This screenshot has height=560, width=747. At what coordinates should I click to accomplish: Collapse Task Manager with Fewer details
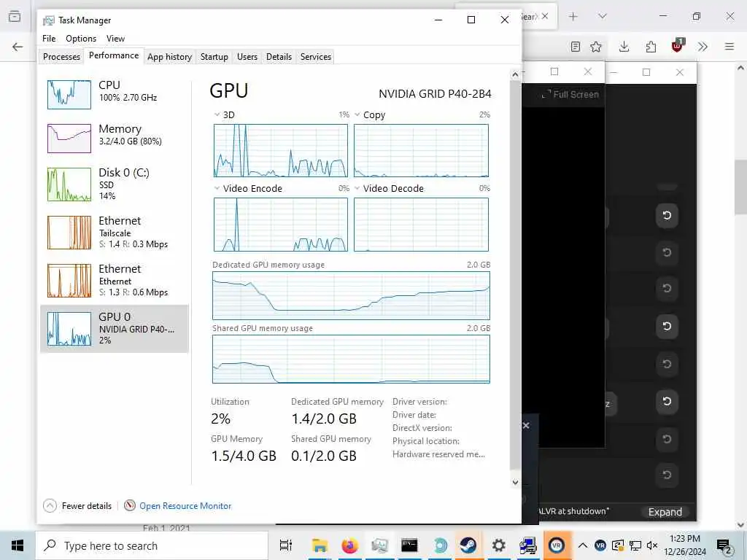77,506
